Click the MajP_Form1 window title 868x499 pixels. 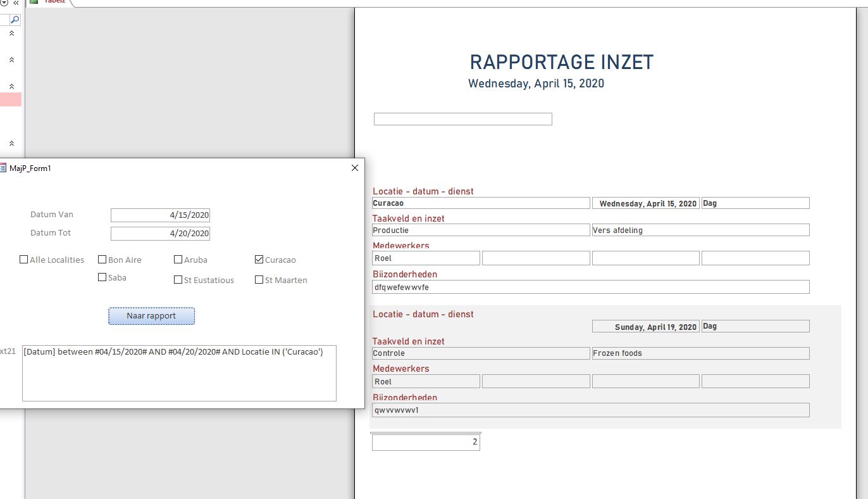(x=30, y=168)
